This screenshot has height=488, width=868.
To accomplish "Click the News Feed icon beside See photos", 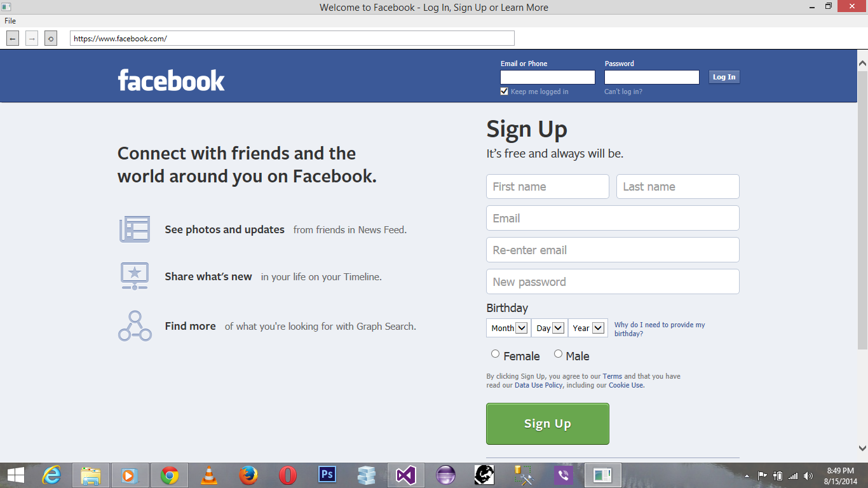I will click(135, 229).
